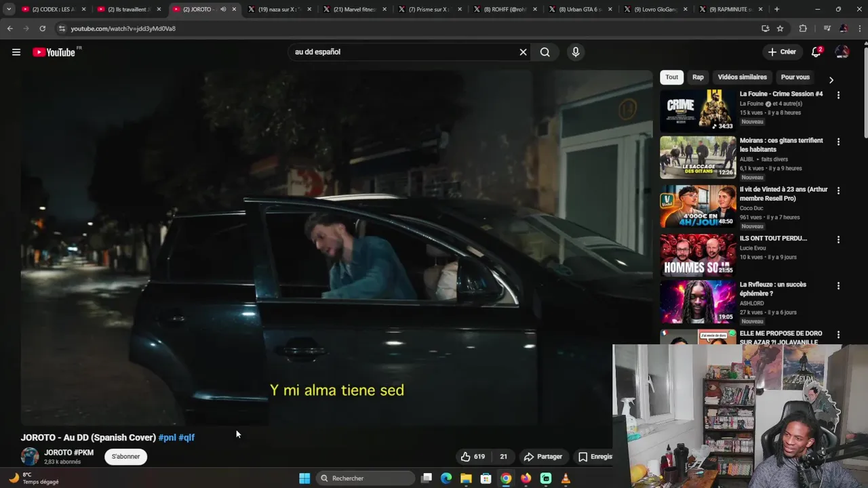Open the YouTube hamburger guide menu

coord(16,52)
